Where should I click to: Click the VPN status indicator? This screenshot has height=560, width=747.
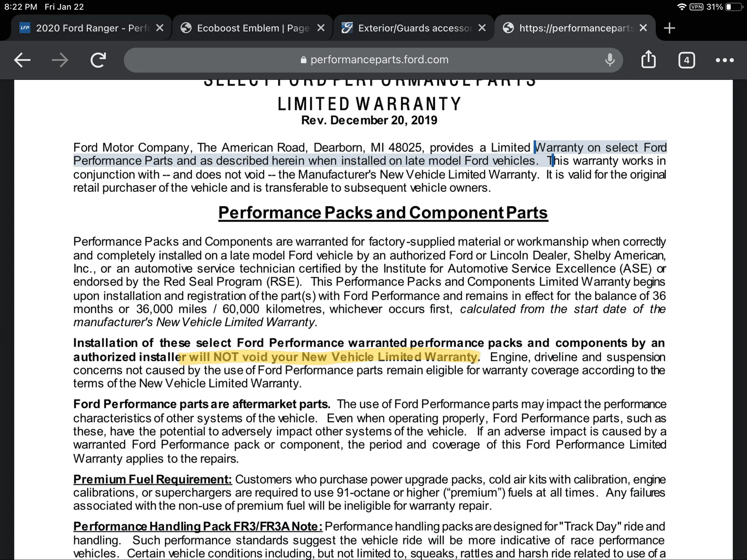696,7
